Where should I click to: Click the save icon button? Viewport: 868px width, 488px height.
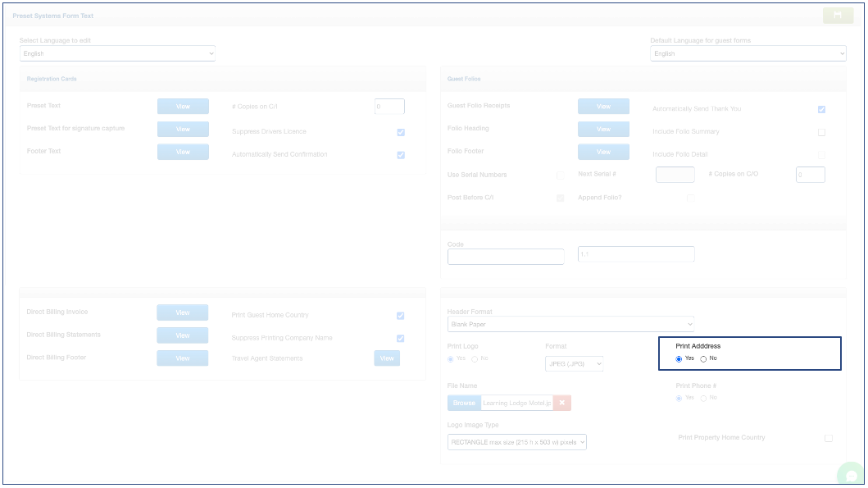tap(838, 15)
